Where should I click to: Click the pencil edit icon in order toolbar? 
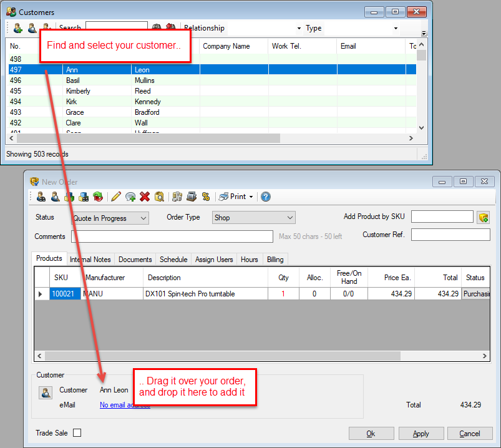[x=115, y=197]
